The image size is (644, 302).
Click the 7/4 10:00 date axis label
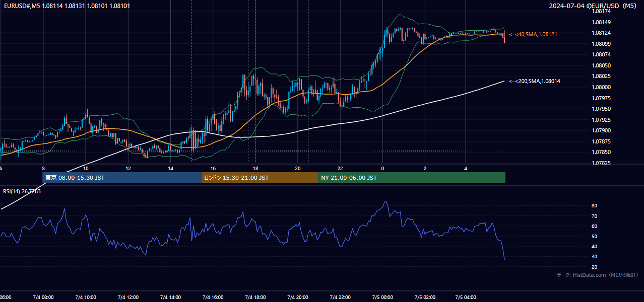tap(86, 297)
